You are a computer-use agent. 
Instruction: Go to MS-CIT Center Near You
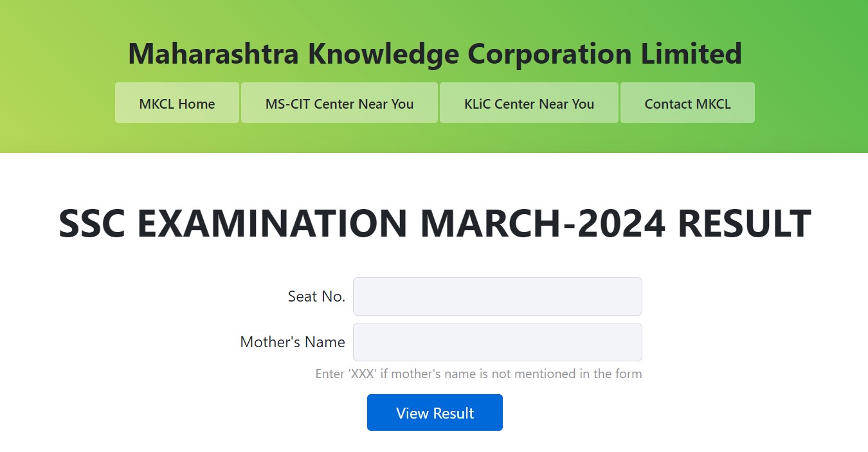coord(339,103)
